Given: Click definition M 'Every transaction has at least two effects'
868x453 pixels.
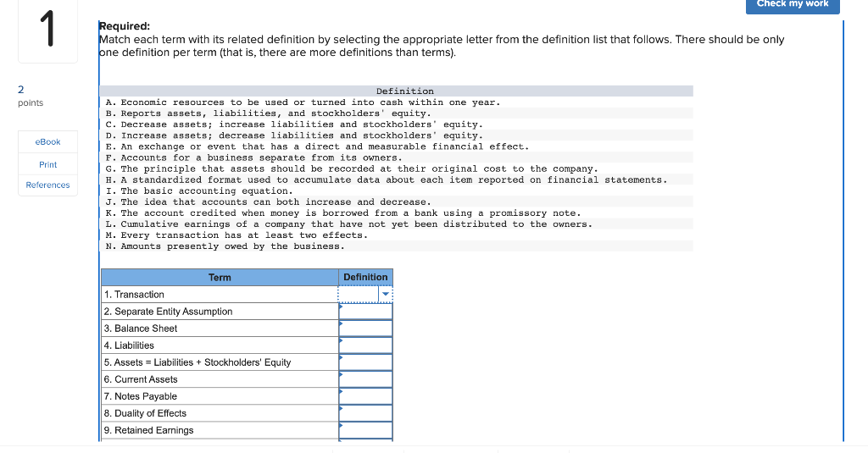Looking at the screenshot, I should coord(236,235).
